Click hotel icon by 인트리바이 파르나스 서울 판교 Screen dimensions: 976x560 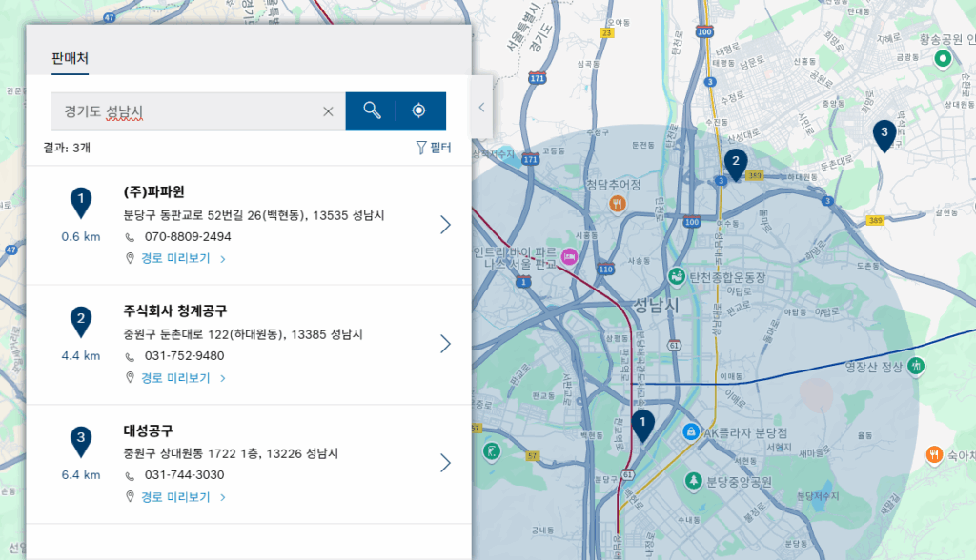569,256
